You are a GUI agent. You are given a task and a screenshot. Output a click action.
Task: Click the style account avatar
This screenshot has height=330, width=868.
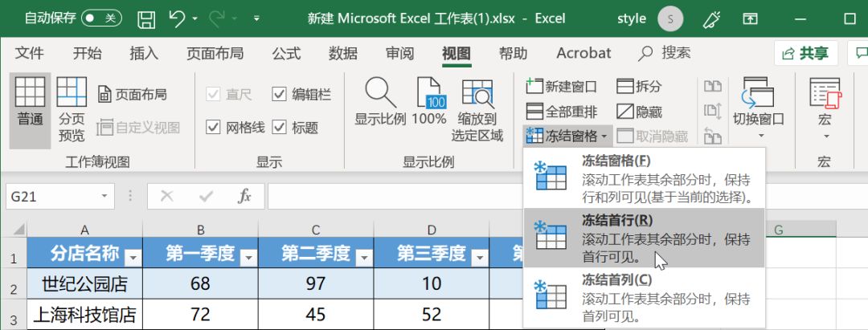[670, 18]
